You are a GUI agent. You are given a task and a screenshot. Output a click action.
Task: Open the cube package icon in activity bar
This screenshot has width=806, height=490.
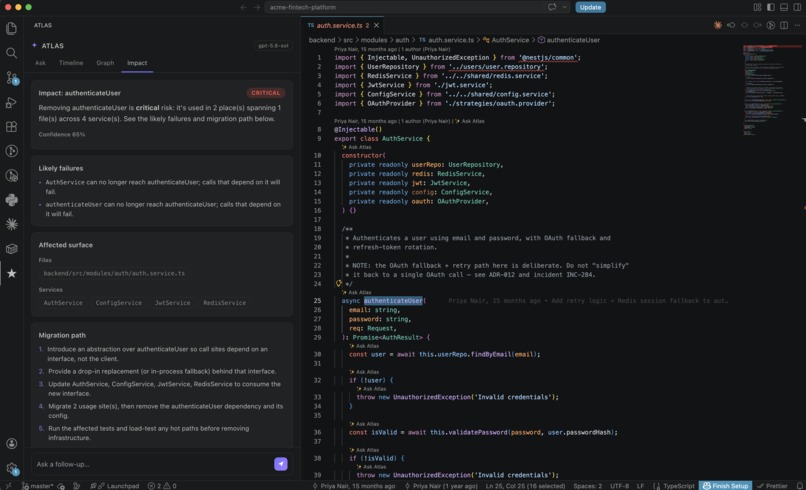coord(11,249)
